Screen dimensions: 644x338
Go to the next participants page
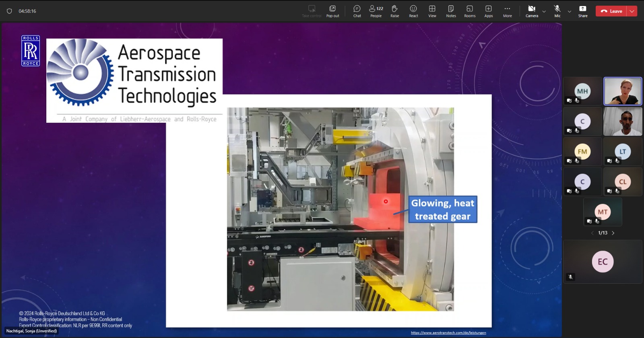[x=613, y=233]
